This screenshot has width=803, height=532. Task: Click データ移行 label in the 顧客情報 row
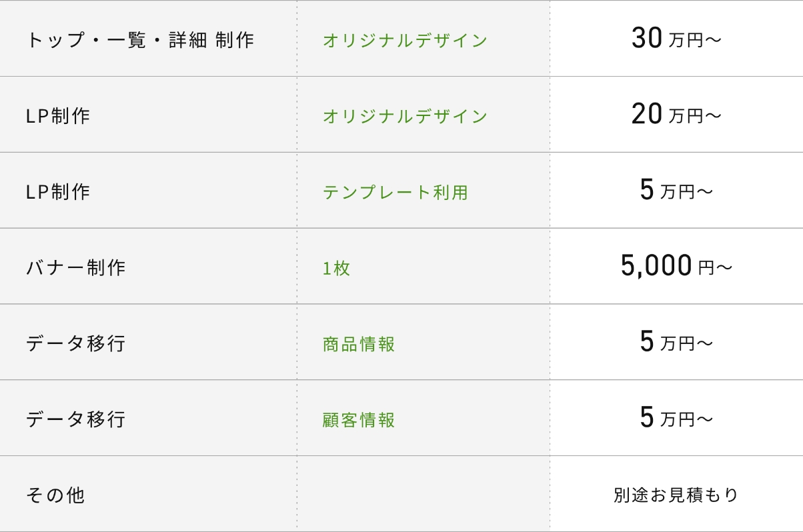coord(76,420)
